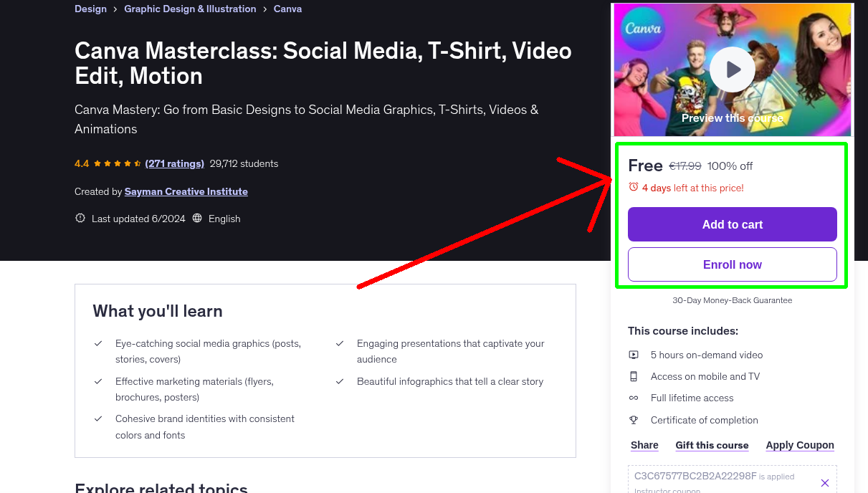
Task: Click the alarm clock icon beside the time-limit notice
Action: [x=632, y=186]
